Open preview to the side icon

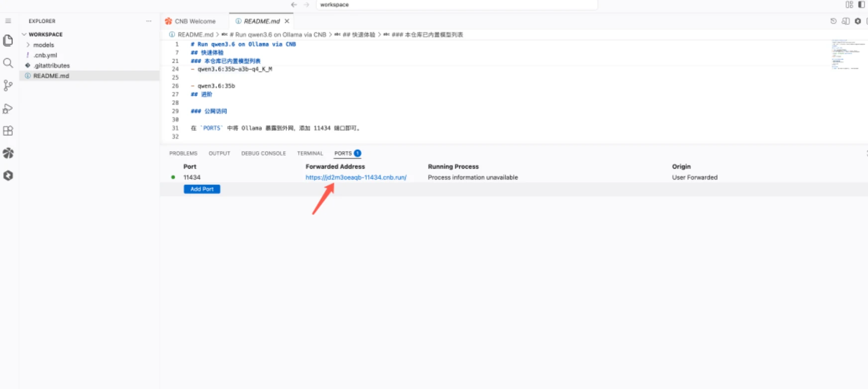(846, 21)
